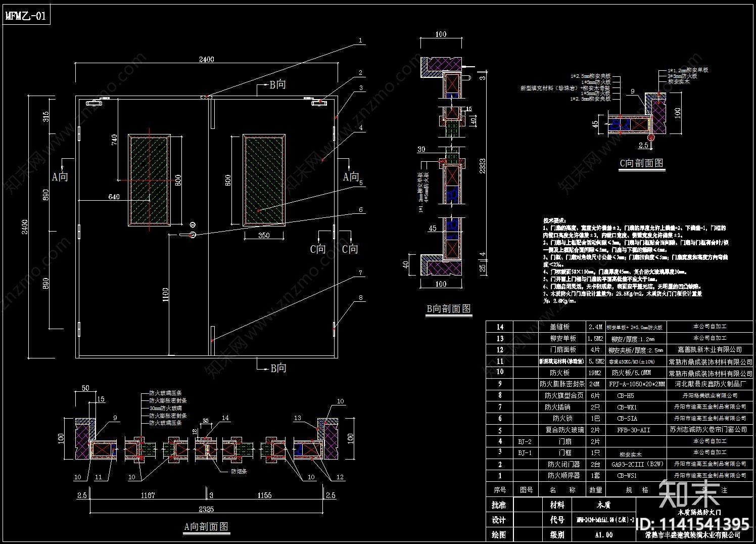Screen dimensions: 756x544
Task: Select leader callout number 6 beside the elevation
Action: (361, 210)
